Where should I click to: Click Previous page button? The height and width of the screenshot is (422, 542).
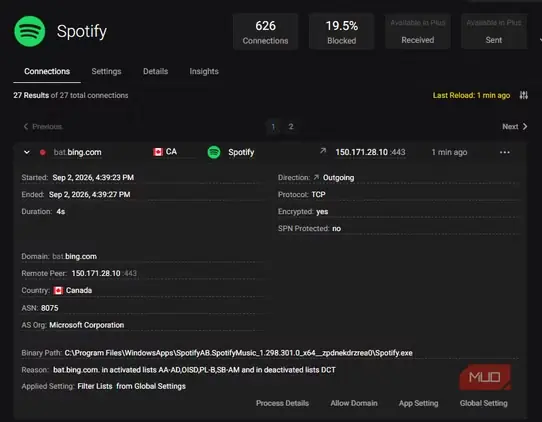pyautogui.click(x=43, y=126)
